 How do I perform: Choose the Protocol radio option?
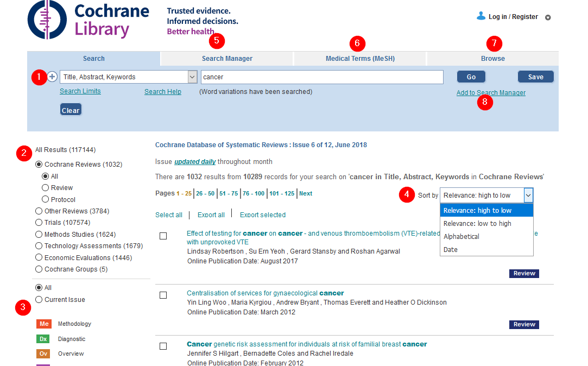(x=46, y=199)
